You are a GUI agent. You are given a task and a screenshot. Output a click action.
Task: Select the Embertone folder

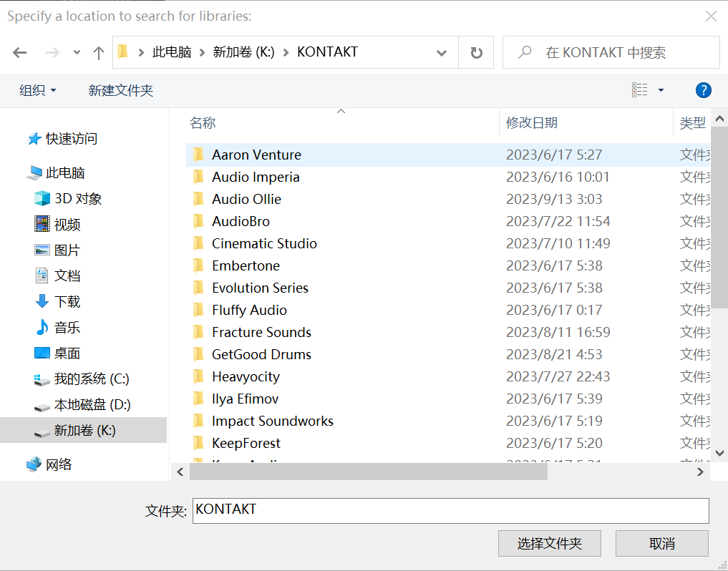pyautogui.click(x=246, y=265)
